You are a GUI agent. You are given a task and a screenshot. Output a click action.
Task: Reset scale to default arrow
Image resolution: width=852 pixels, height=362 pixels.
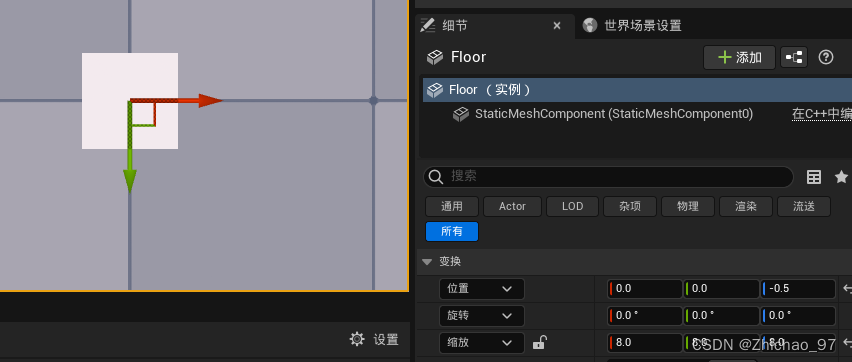click(x=847, y=343)
